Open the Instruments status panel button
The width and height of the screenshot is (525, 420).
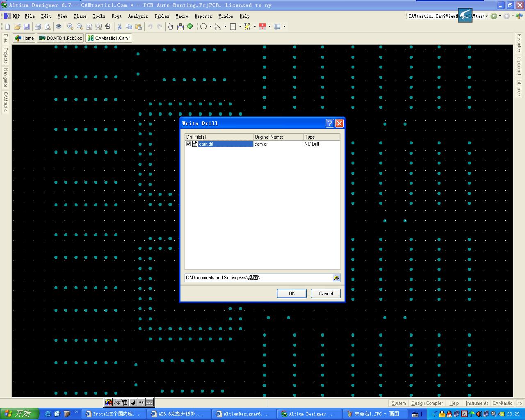pyautogui.click(x=477, y=403)
